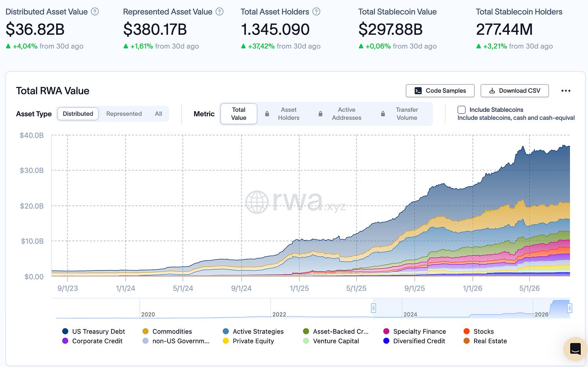Image resolution: width=588 pixels, height=367 pixels.
Task: Select the Represented asset type tab
Action: 124,114
